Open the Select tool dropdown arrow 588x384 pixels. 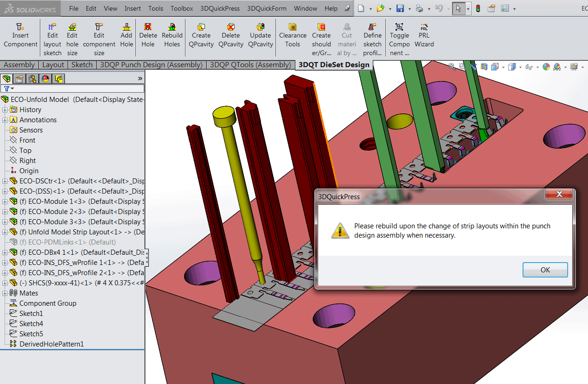[467, 9]
